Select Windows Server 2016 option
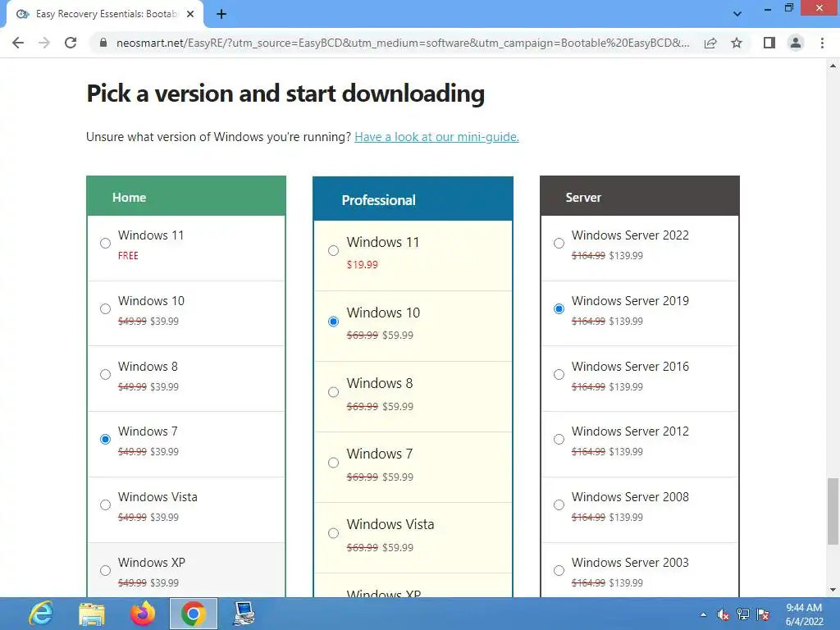The height and width of the screenshot is (630, 840). 559,374
